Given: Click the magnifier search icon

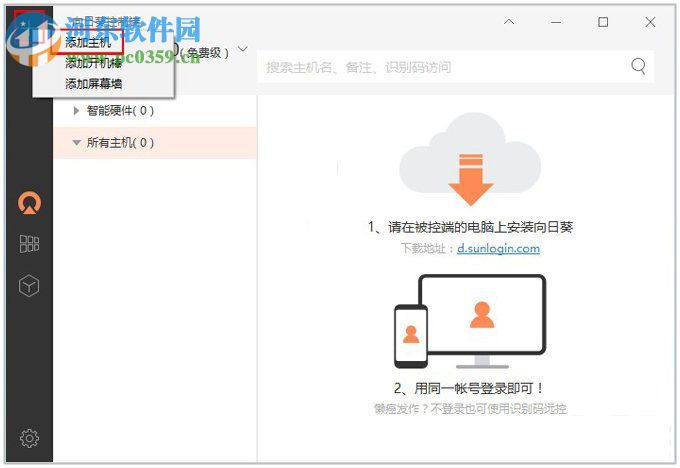Looking at the screenshot, I should [x=638, y=66].
